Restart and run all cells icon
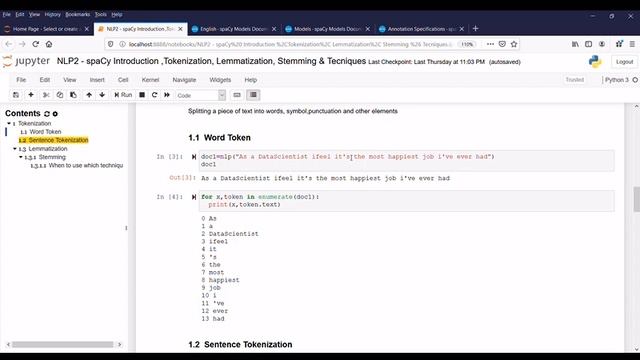 tap(167, 95)
